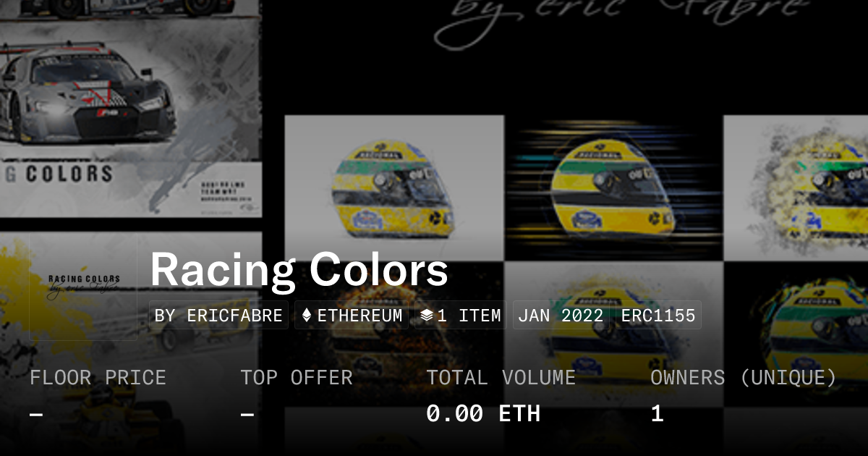Image resolution: width=868 pixels, height=456 pixels.
Task: Click the 1 ITEM badge
Action: pos(460,316)
